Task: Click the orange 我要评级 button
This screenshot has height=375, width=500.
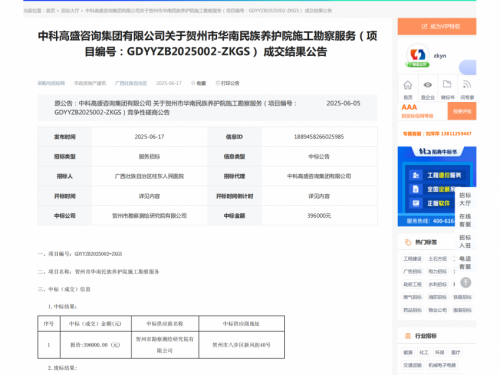Action: 462,111
